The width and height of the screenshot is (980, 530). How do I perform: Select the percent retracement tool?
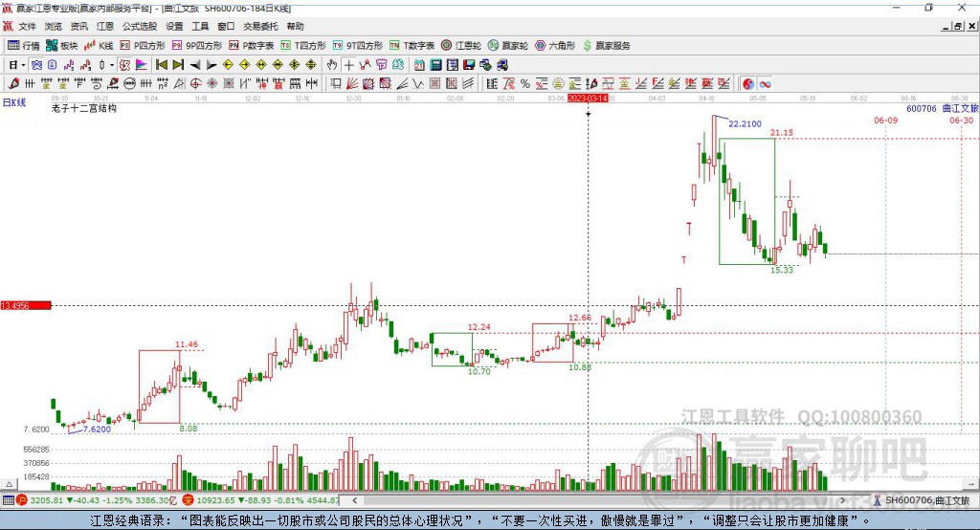pos(525,84)
